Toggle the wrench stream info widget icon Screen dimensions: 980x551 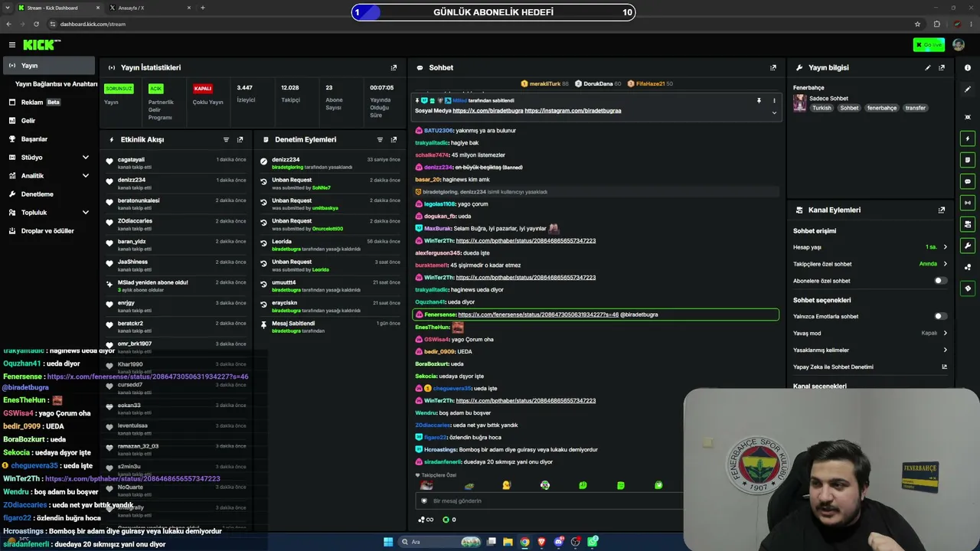tap(968, 246)
